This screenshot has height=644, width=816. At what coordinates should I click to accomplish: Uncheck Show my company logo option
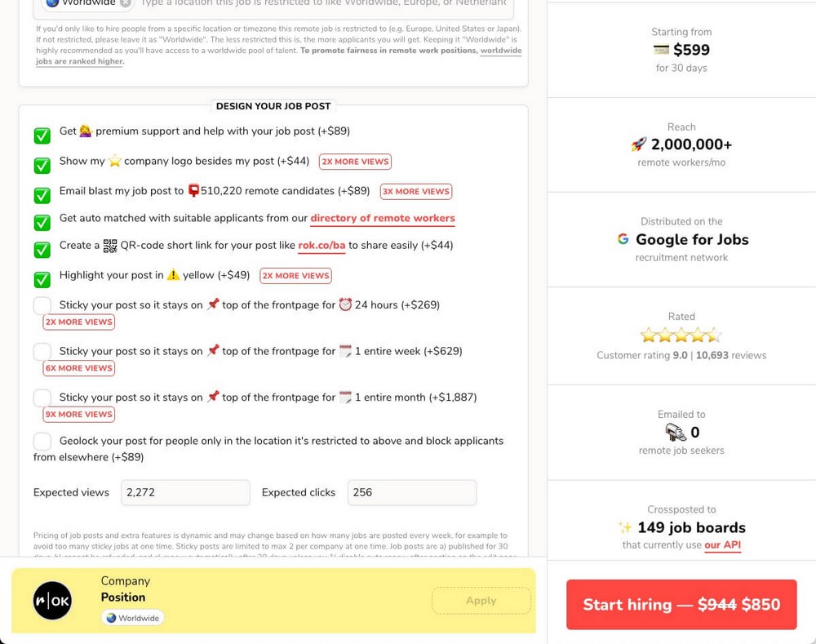pyautogui.click(x=42, y=166)
